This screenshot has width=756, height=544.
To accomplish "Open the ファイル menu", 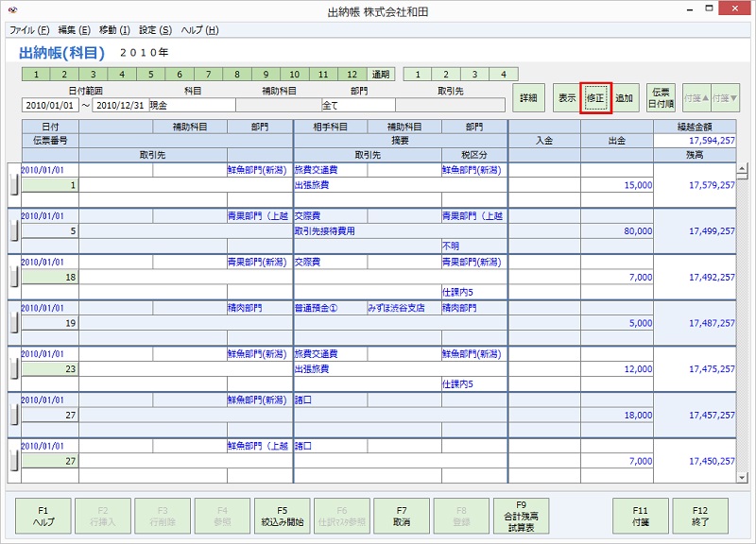I will point(23,29).
